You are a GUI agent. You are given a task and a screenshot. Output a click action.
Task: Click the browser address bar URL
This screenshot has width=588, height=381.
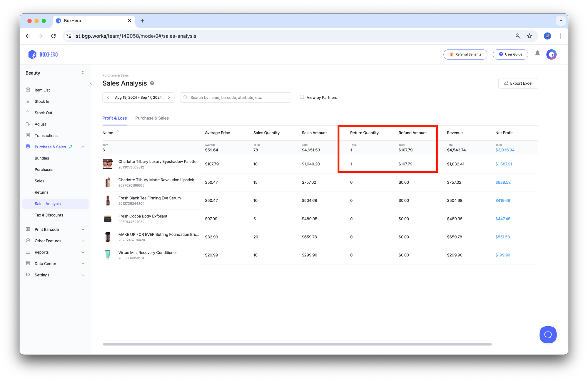tap(136, 36)
